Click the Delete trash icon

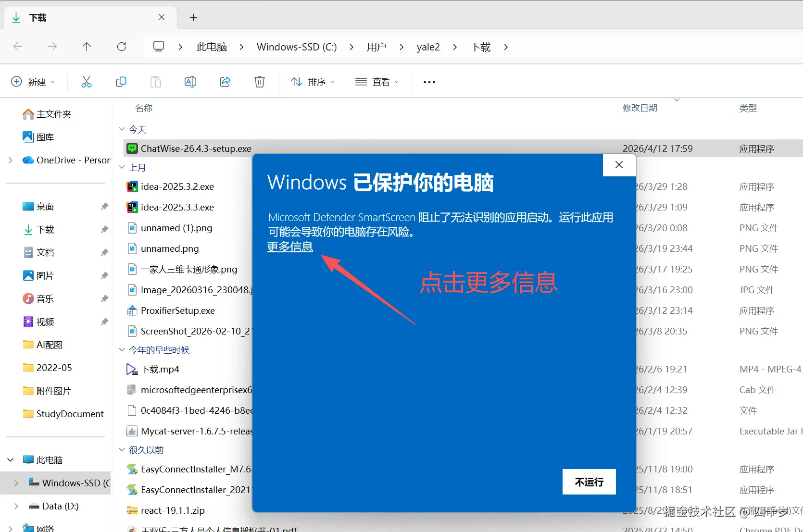point(259,81)
